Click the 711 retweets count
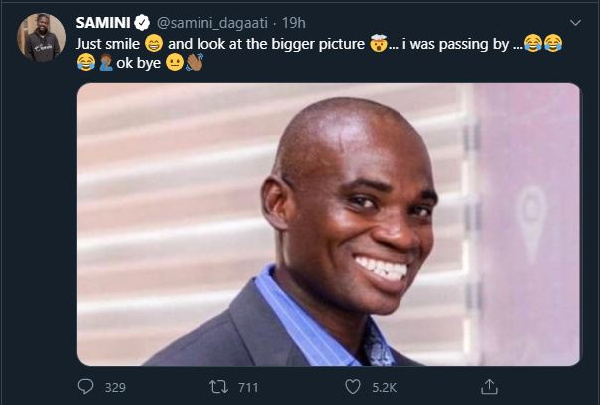The image size is (600, 405). coord(246,386)
